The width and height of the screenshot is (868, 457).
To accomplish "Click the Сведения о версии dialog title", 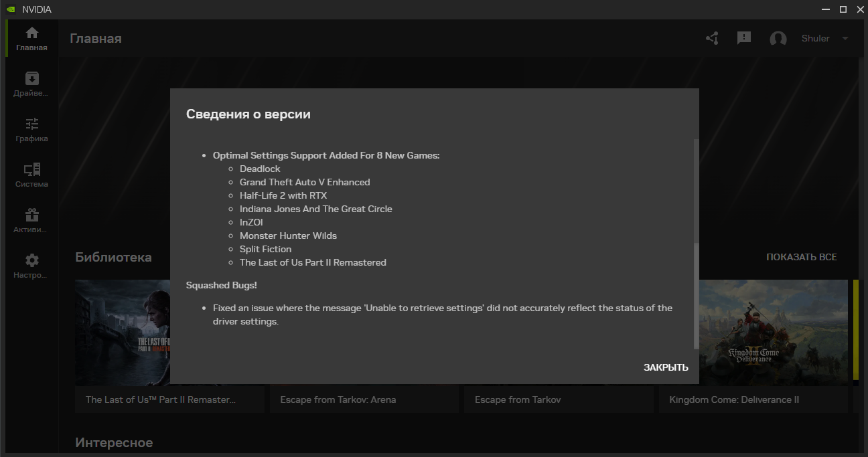I will [248, 114].
